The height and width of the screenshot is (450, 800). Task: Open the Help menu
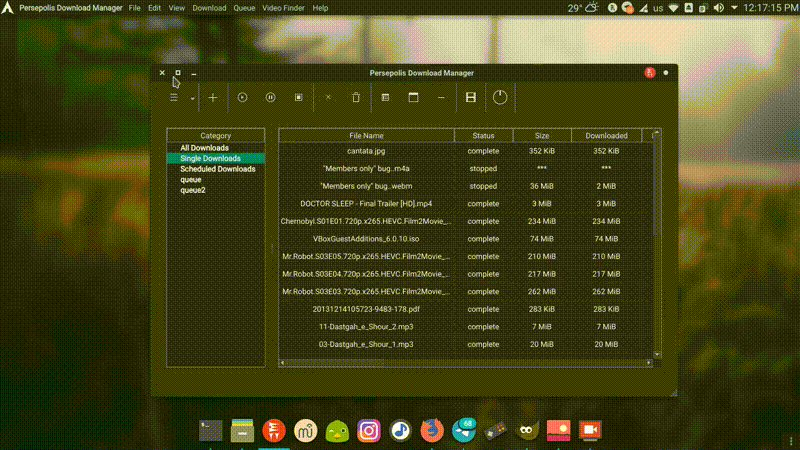(x=320, y=8)
